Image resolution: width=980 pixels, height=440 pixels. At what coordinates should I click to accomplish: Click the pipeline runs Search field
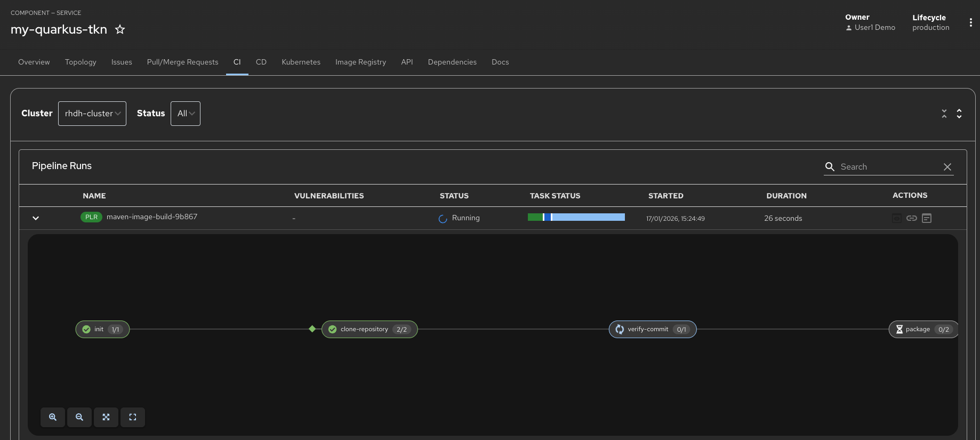coord(888,167)
